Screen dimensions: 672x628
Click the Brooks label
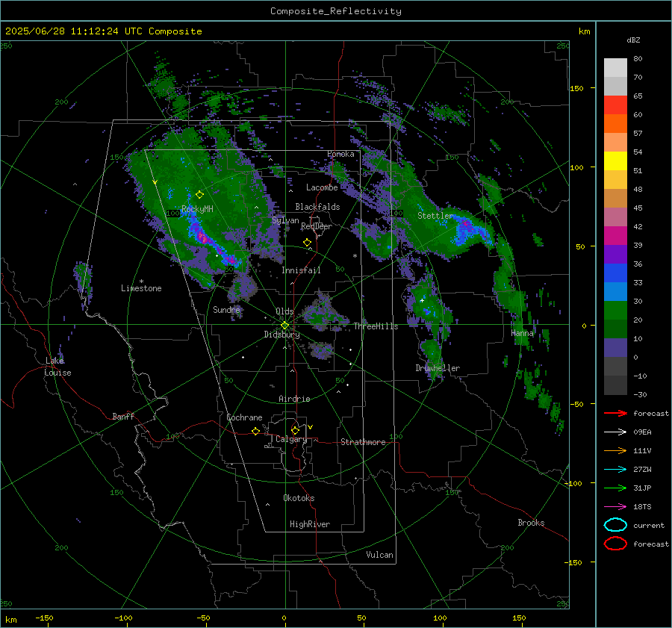(x=531, y=523)
